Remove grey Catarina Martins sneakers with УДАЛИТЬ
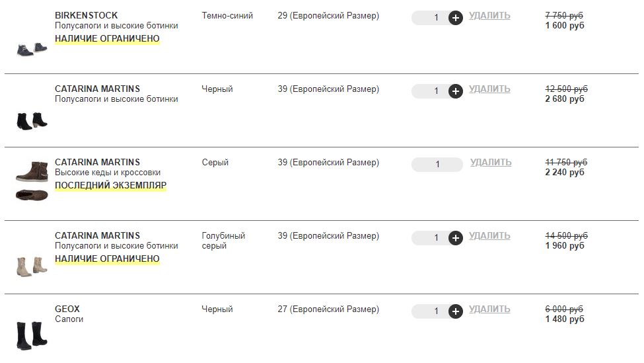 pos(491,163)
